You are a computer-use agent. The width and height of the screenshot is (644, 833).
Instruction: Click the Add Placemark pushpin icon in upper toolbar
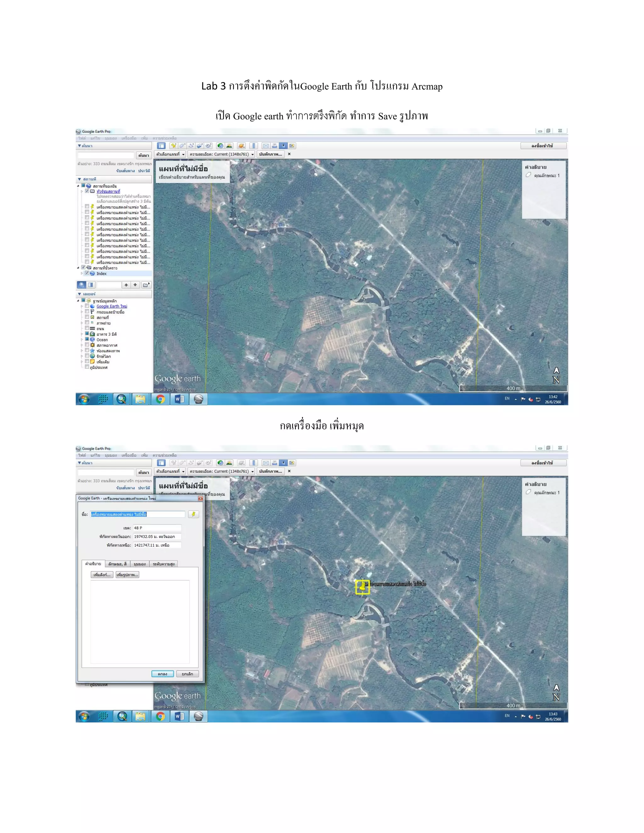(x=174, y=146)
